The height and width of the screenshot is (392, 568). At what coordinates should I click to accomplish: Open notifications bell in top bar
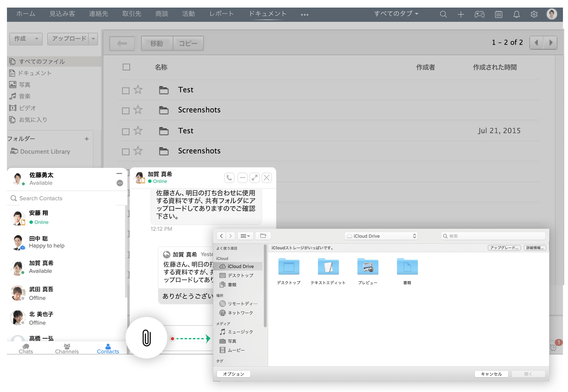tap(516, 14)
